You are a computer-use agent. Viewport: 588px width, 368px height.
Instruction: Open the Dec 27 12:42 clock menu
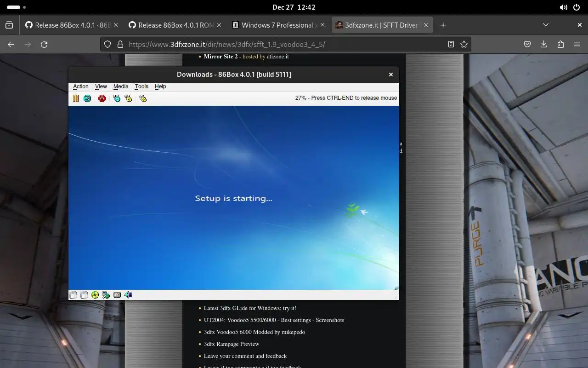pyautogui.click(x=294, y=7)
